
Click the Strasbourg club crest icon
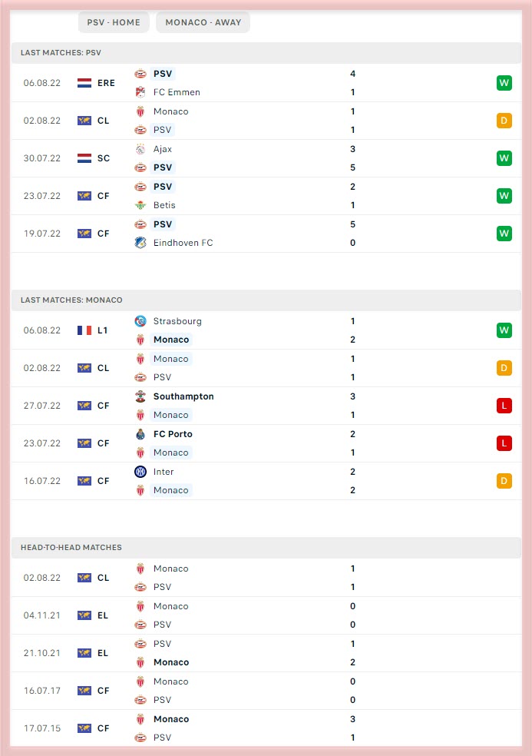(140, 321)
